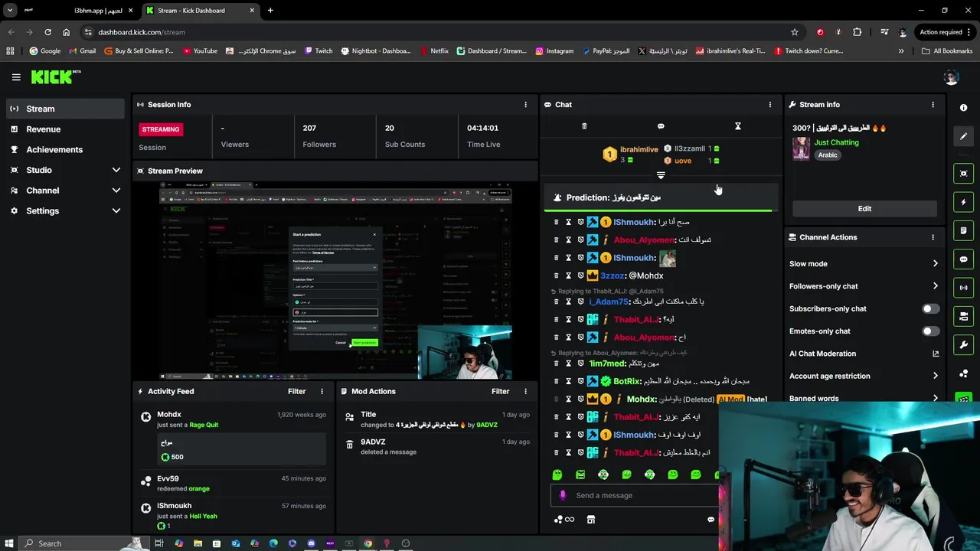The height and width of the screenshot is (551, 980).
Task: Click the broadcast signal icon in right rail
Action: [964, 288]
